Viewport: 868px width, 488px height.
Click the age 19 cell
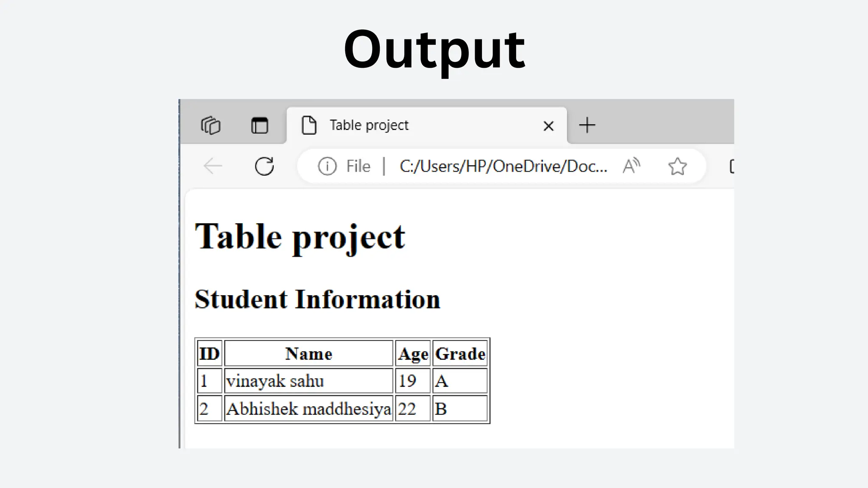413,381
